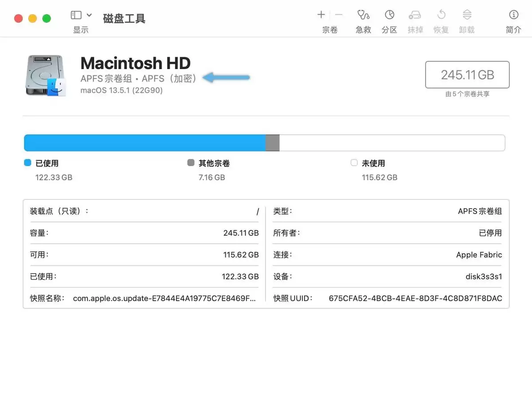532x407 pixels.
Task: Unmount the volume with 卸载 icon
Action: pos(467,19)
